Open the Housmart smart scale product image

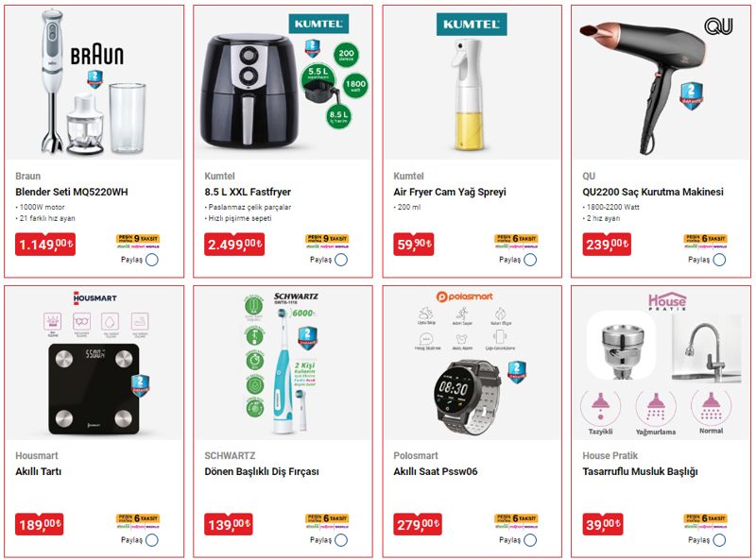click(94, 364)
